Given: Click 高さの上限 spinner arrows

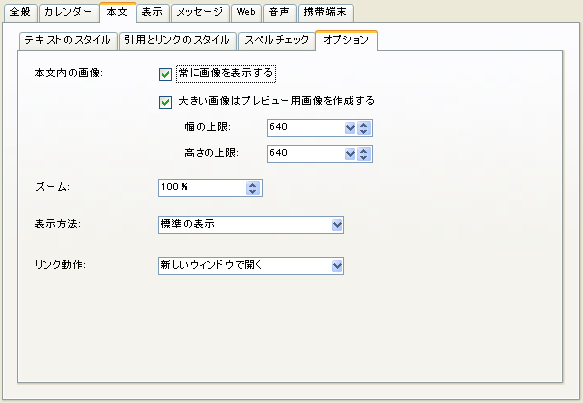Looking at the screenshot, I should click(x=364, y=154).
